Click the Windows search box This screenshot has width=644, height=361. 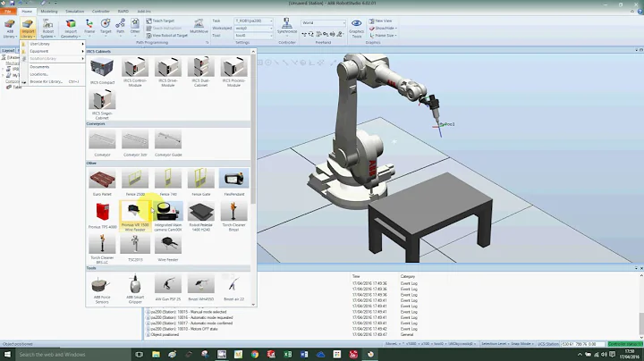click(x=73, y=355)
